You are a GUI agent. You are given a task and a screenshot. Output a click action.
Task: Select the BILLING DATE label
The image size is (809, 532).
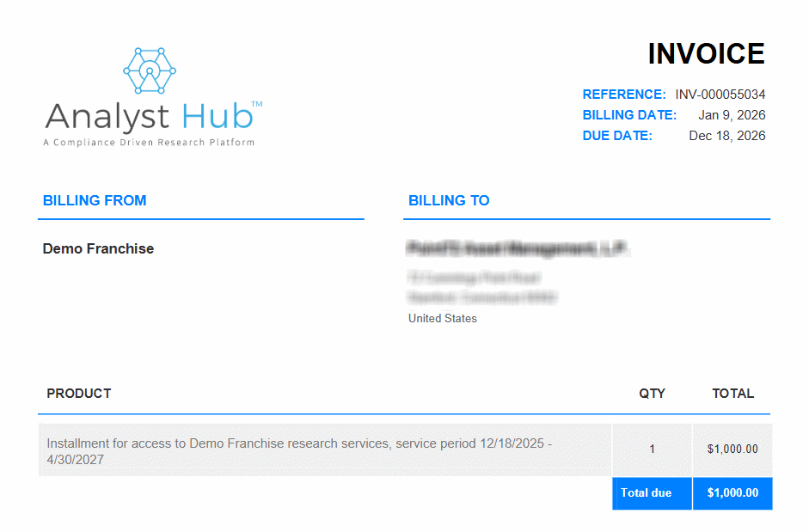point(629,115)
